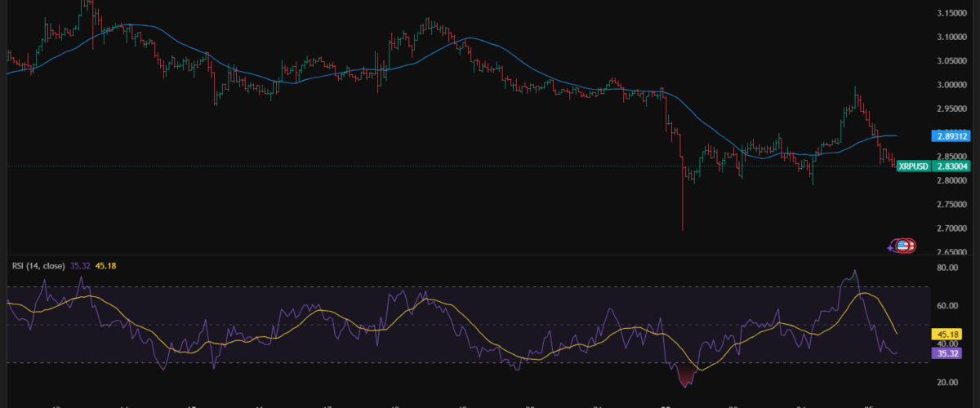
Task: Click the blue 2.89312 moving average label
Action: pyautogui.click(x=947, y=135)
